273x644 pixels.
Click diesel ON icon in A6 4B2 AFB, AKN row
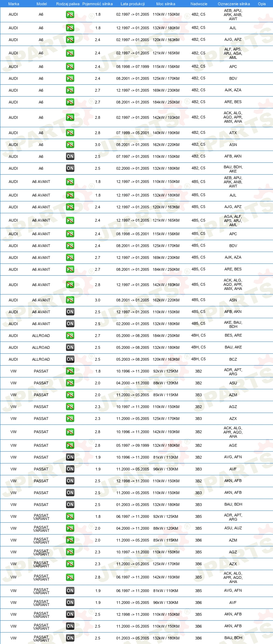click(70, 156)
